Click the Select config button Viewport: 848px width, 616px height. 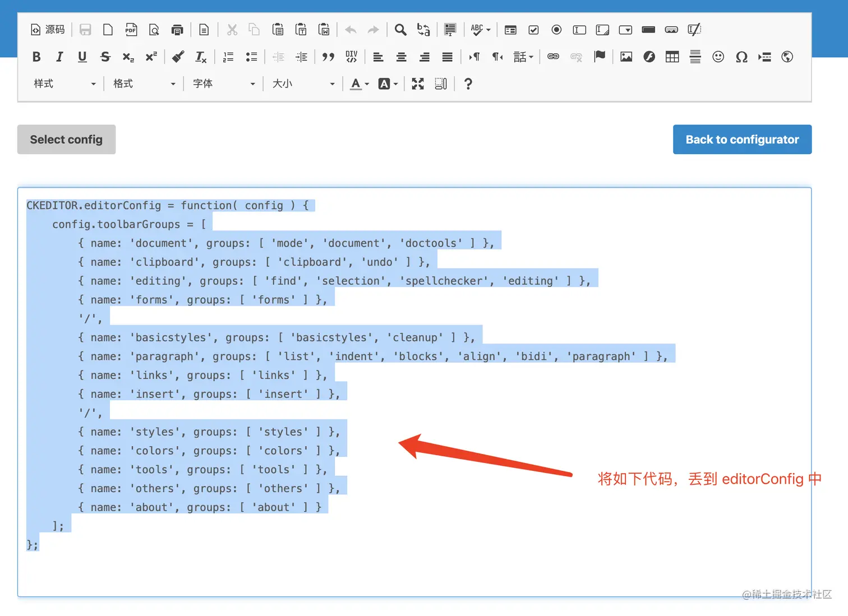coord(66,140)
